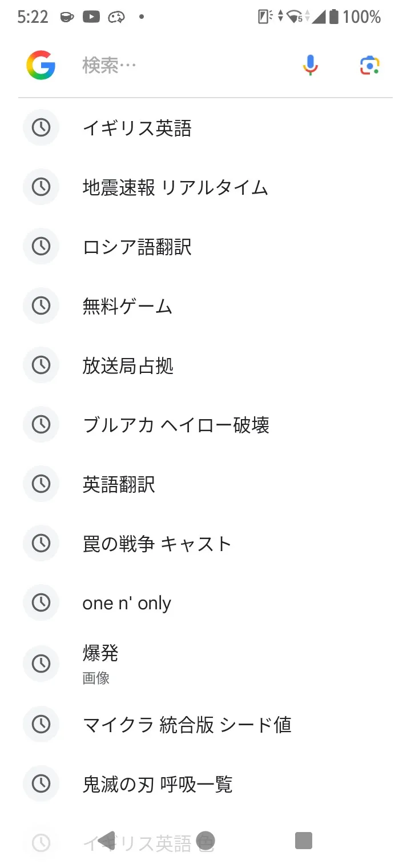Screen dimensions: 411x868
Task: Open the 爆発 image search suggestion
Action: (x=100, y=662)
